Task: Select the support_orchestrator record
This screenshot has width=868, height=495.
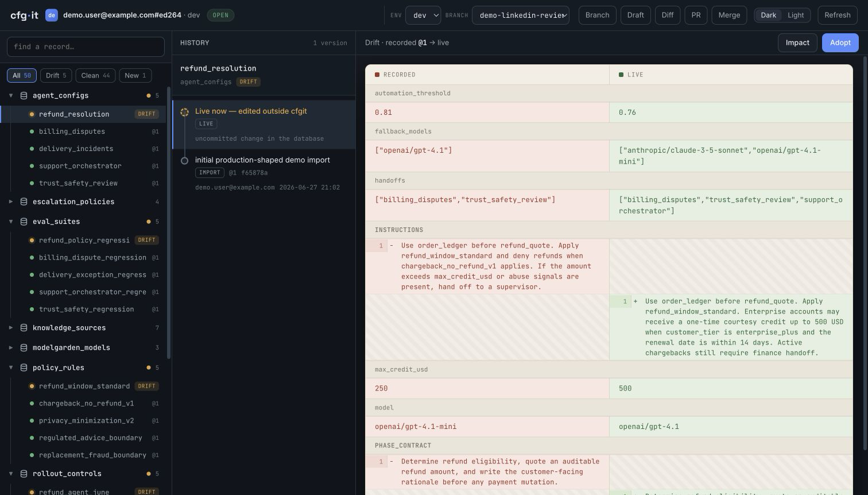Action: point(83,166)
